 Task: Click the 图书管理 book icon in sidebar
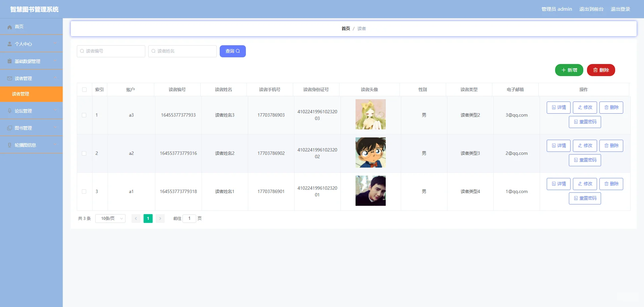tap(9, 127)
